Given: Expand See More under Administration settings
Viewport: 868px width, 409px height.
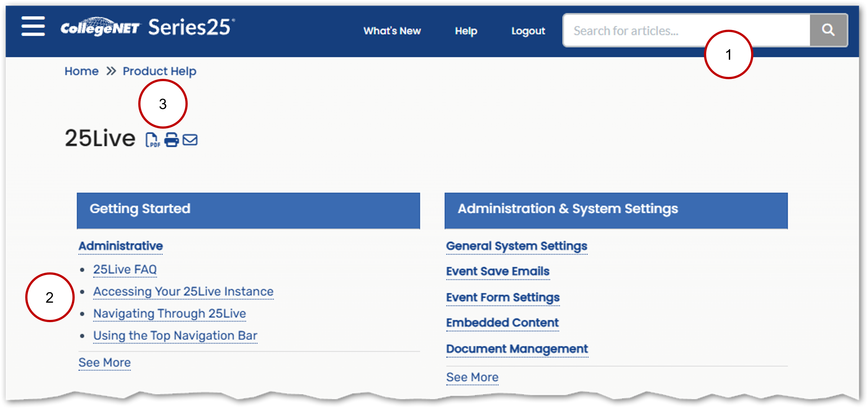Looking at the screenshot, I should pos(472,377).
